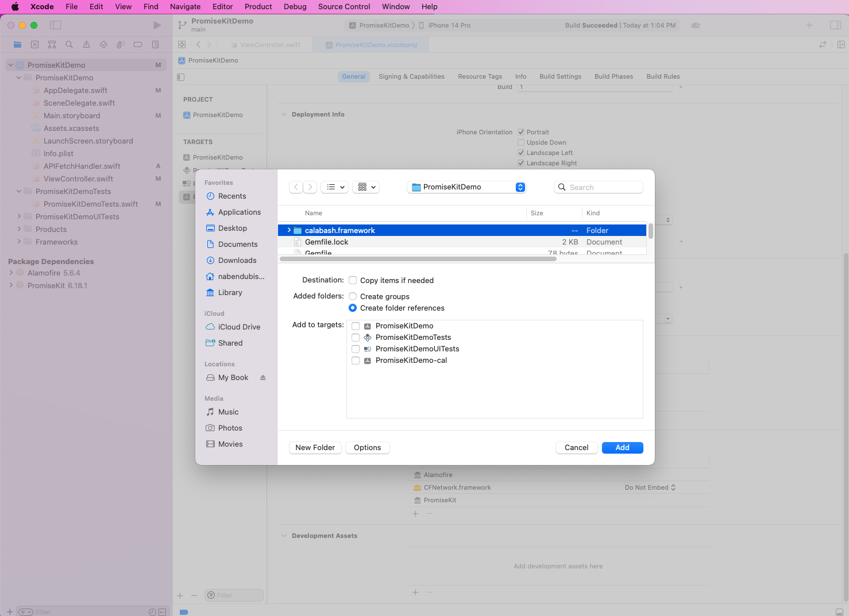Open the PromiseKitDemo folder location popup

(x=466, y=187)
